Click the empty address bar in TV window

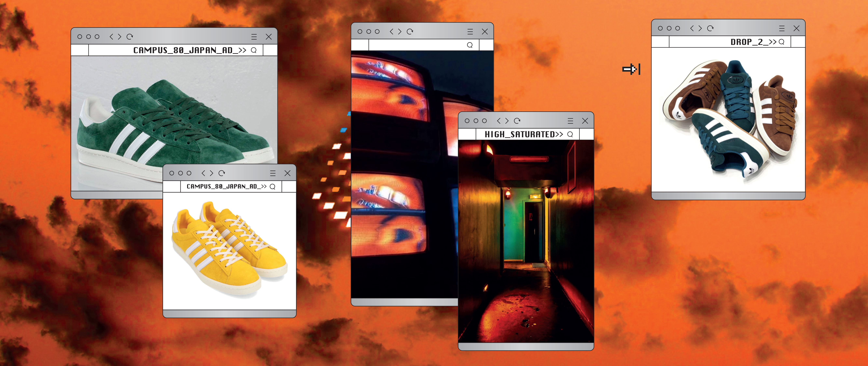pos(424,45)
